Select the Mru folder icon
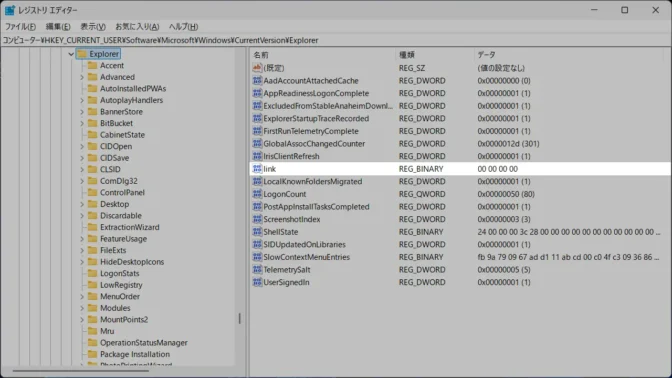The height and width of the screenshot is (378, 672). (x=92, y=331)
